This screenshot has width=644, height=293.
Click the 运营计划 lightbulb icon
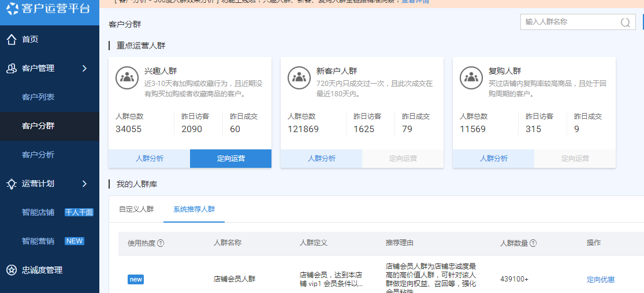pyautogui.click(x=11, y=183)
